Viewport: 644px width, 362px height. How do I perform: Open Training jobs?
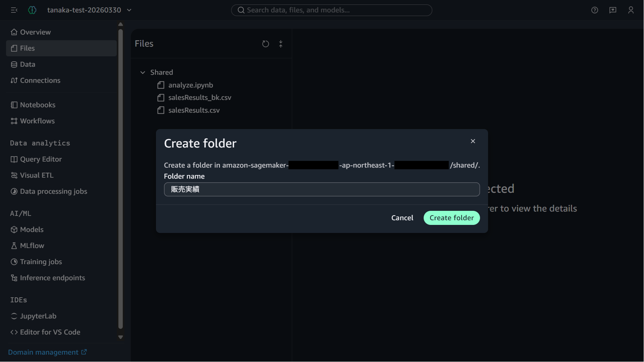pos(61,262)
